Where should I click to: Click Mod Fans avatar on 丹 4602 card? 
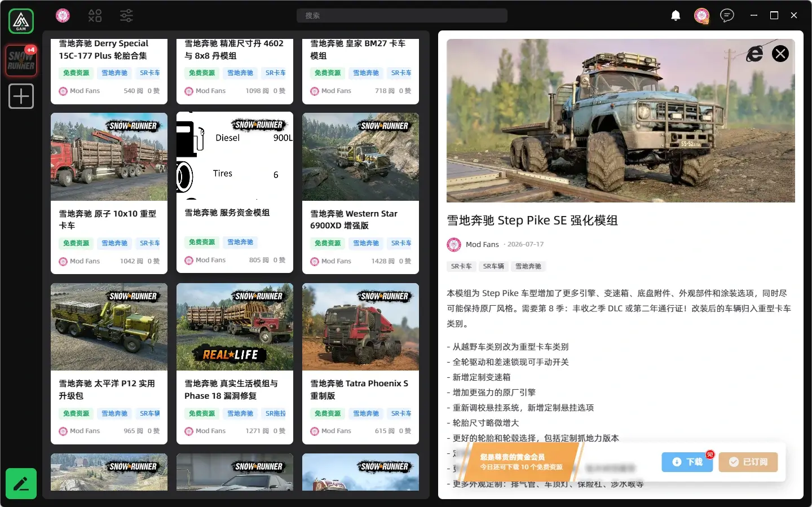189,91
